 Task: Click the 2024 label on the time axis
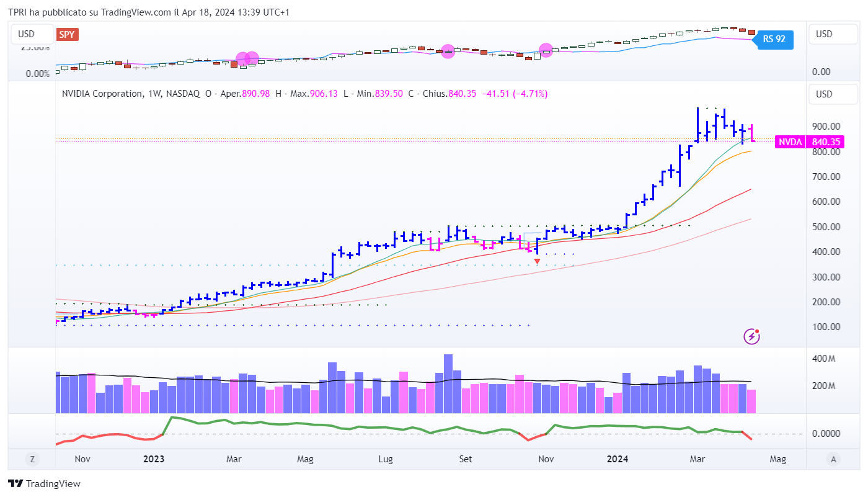point(618,459)
